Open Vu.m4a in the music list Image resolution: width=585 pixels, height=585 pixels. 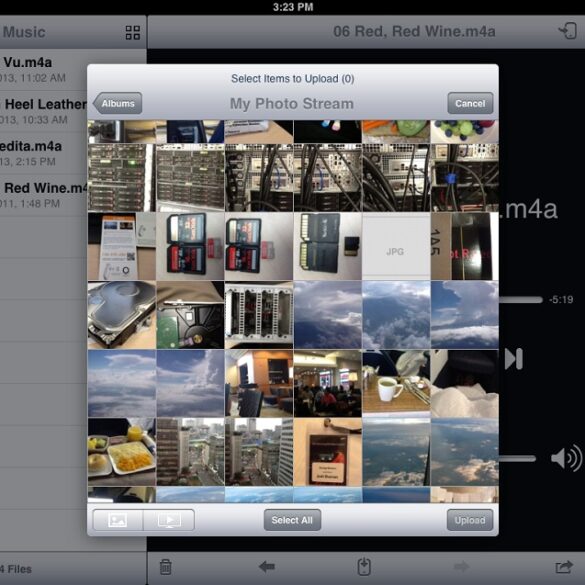[43, 69]
